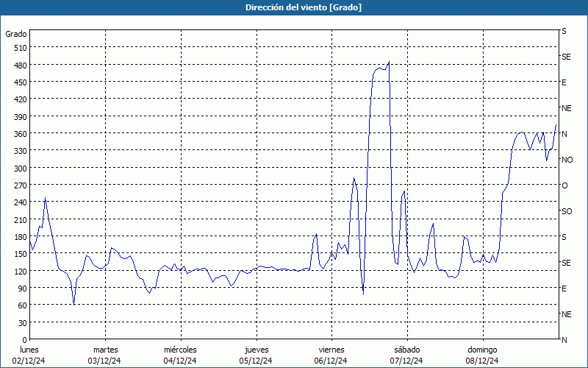Screen dimensions: 588x368
Task: Click the chart title Dirección del viento [Grado]
Action: pos(304,7)
